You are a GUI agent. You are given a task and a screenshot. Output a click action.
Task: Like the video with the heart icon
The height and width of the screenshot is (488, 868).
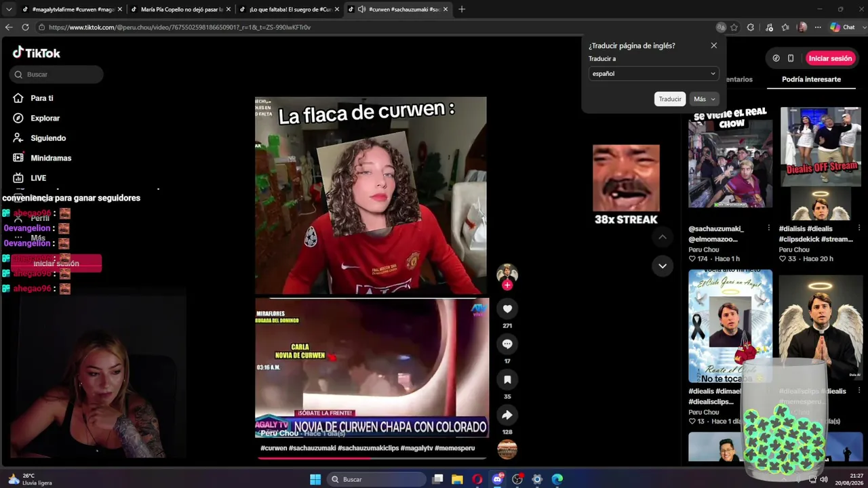[507, 309]
